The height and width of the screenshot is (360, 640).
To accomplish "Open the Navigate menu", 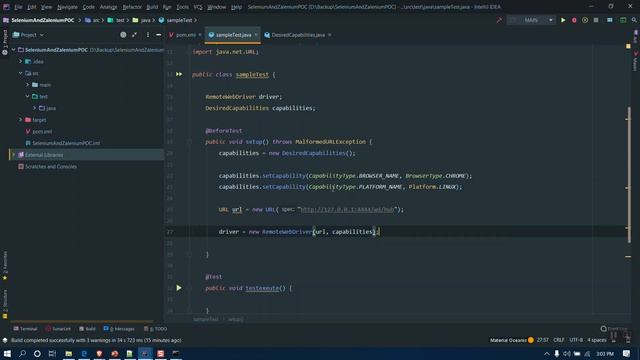I will click(x=67, y=7).
